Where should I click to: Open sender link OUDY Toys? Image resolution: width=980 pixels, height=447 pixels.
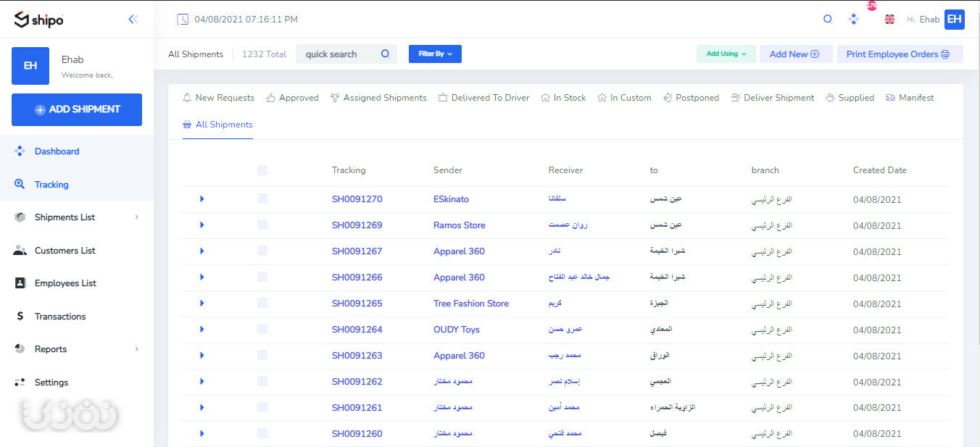click(457, 330)
